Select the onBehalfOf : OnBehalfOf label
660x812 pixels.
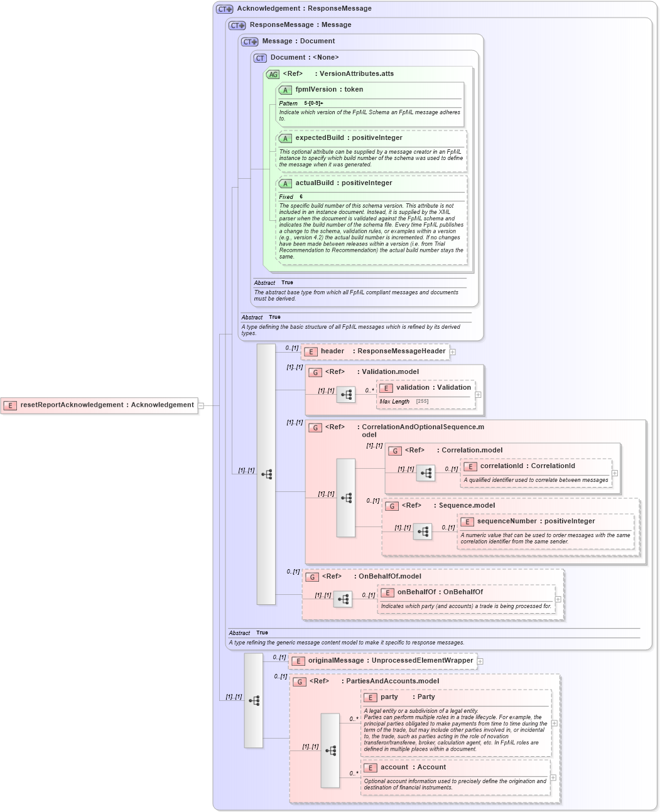[x=440, y=592]
